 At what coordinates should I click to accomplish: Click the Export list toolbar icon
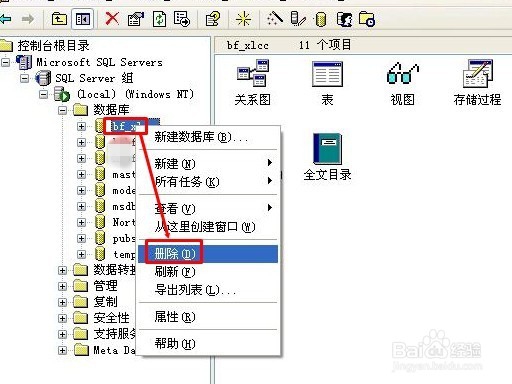182,19
